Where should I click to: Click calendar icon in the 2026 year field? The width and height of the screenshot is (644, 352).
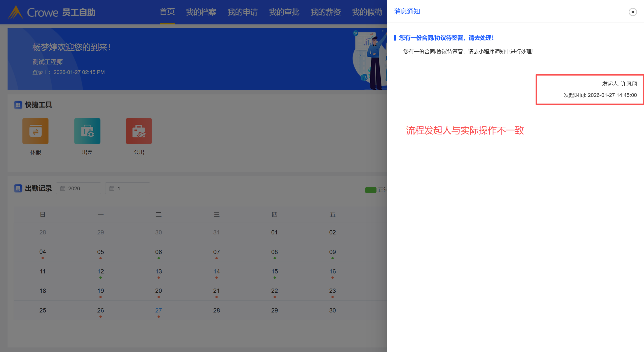[63, 189]
